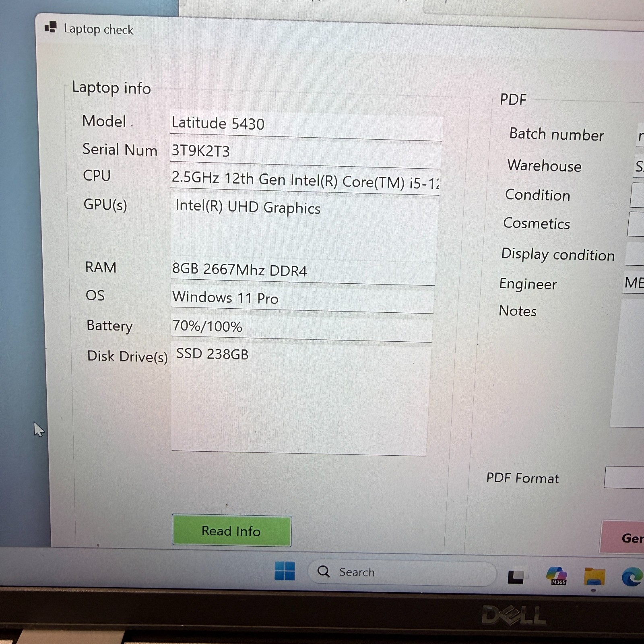
Task: Open the Warehouse field
Action: coord(639,165)
